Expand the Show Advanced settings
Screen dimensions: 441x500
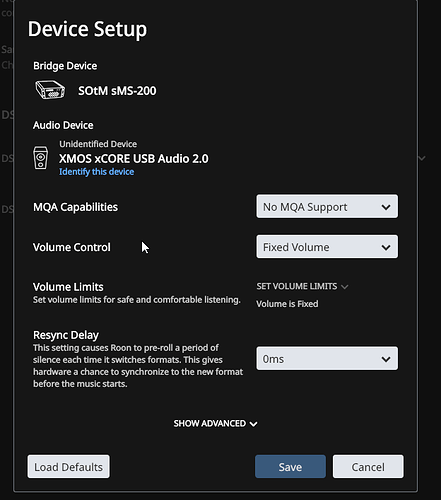pyautogui.click(x=215, y=423)
